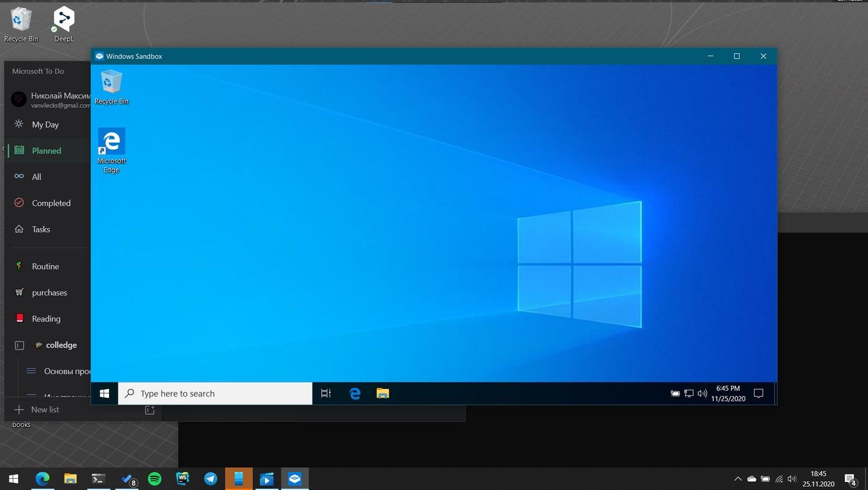Click New list in To Do
Viewport: 868px width, 490px height.
click(45, 409)
